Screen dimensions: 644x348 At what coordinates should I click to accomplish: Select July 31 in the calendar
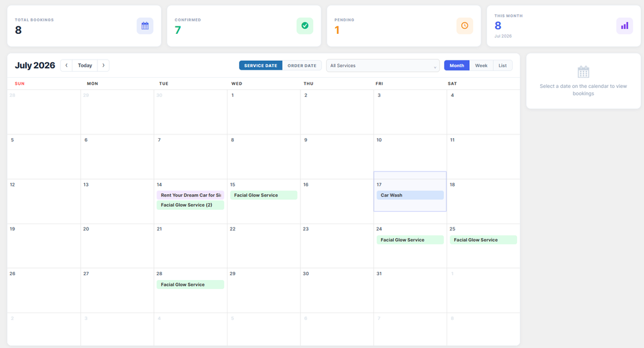point(410,291)
